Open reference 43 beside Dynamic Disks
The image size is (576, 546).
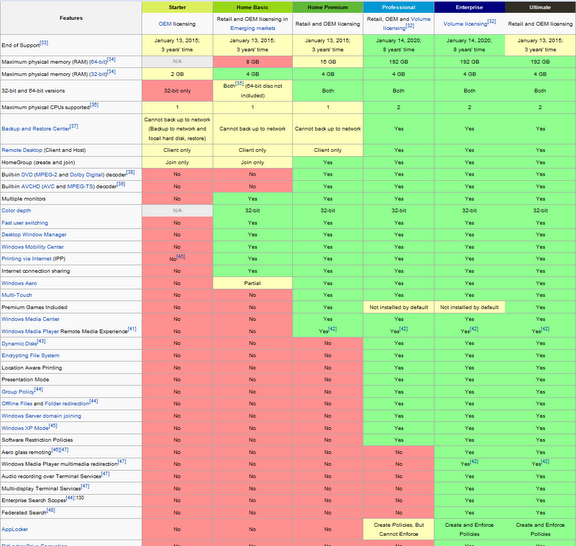point(42,341)
